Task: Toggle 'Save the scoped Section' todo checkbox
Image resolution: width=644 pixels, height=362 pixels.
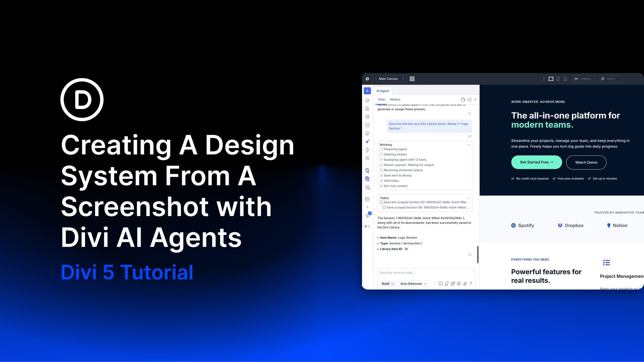Action: click(381, 202)
